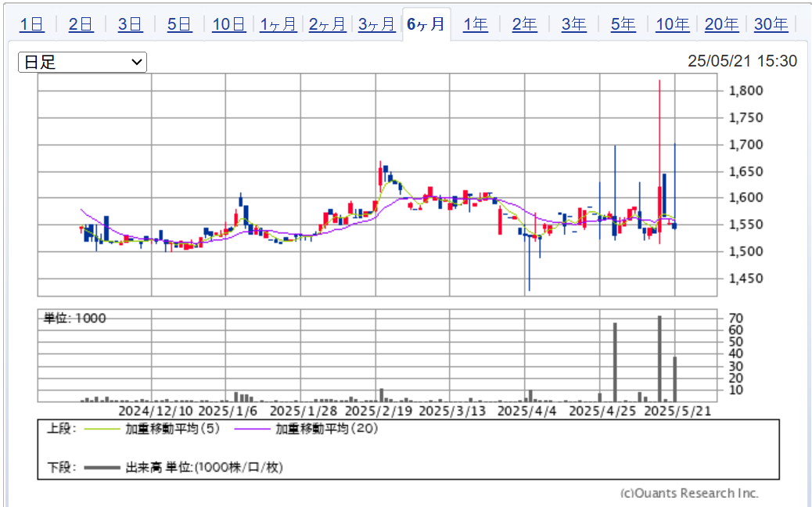The width and height of the screenshot is (812, 507).
Task: Select the active 6ヶ月 tab
Action: (x=426, y=24)
